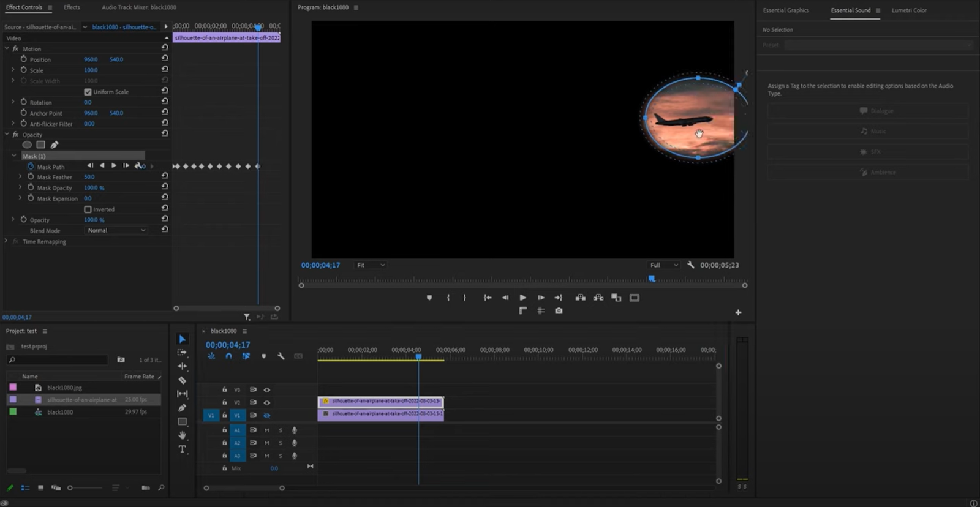The image size is (980, 507).
Task: Click the Dialogue audio type button
Action: click(x=868, y=111)
